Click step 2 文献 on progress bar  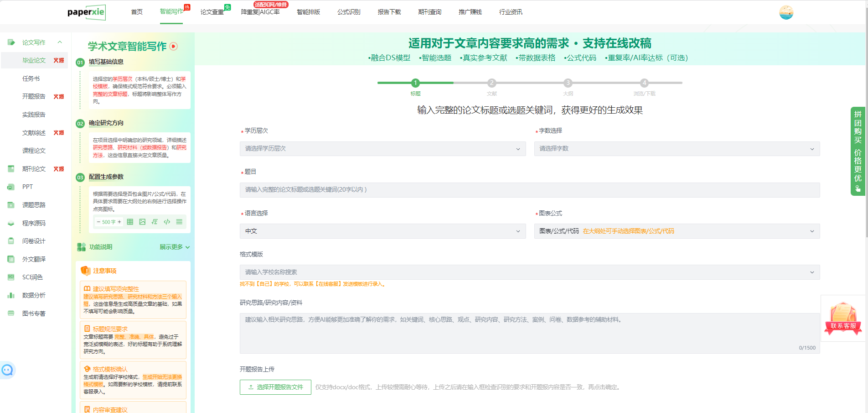[x=491, y=83]
